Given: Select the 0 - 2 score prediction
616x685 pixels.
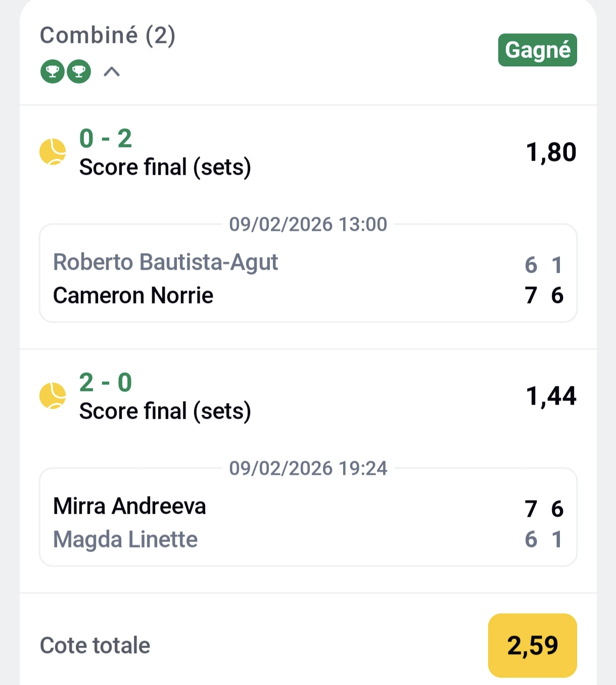Looking at the screenshot, I should pos(106,138).
